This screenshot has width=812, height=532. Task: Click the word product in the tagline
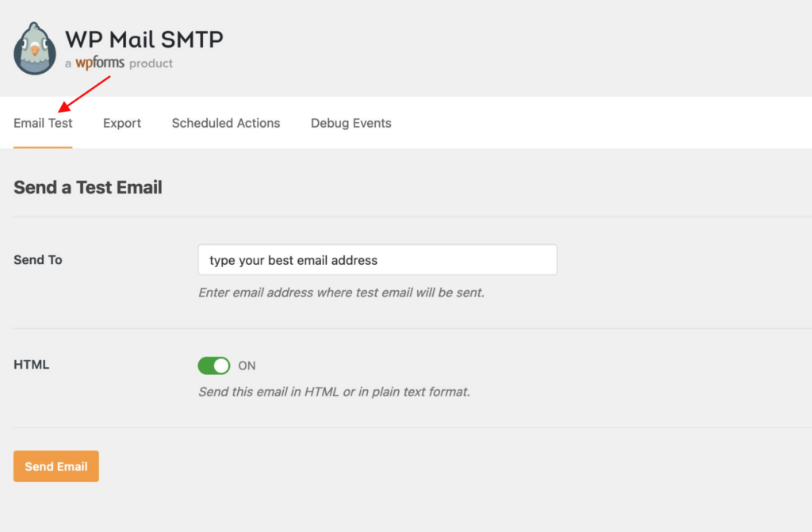coord(151,63)
